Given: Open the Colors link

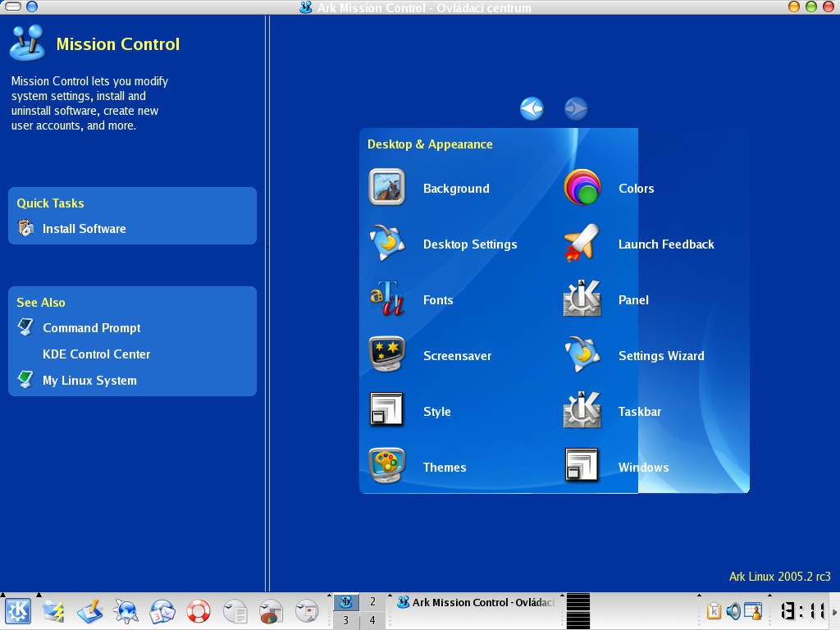Looking at the screenshot, I should tap(637, 189).
